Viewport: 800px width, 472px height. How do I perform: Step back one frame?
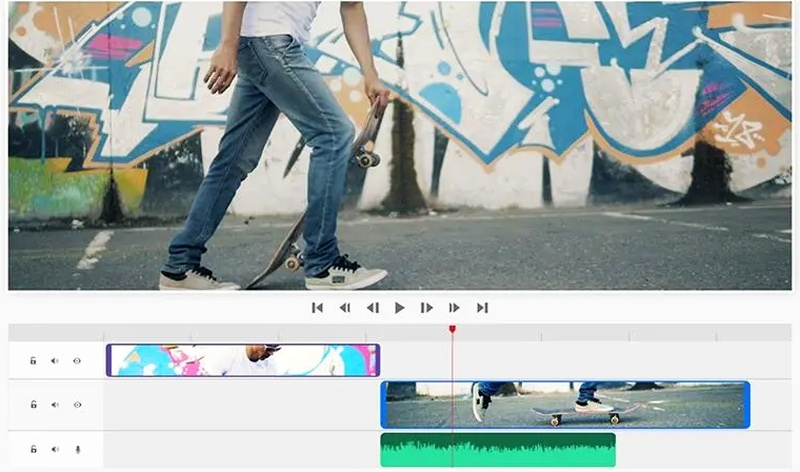point(372,308)
